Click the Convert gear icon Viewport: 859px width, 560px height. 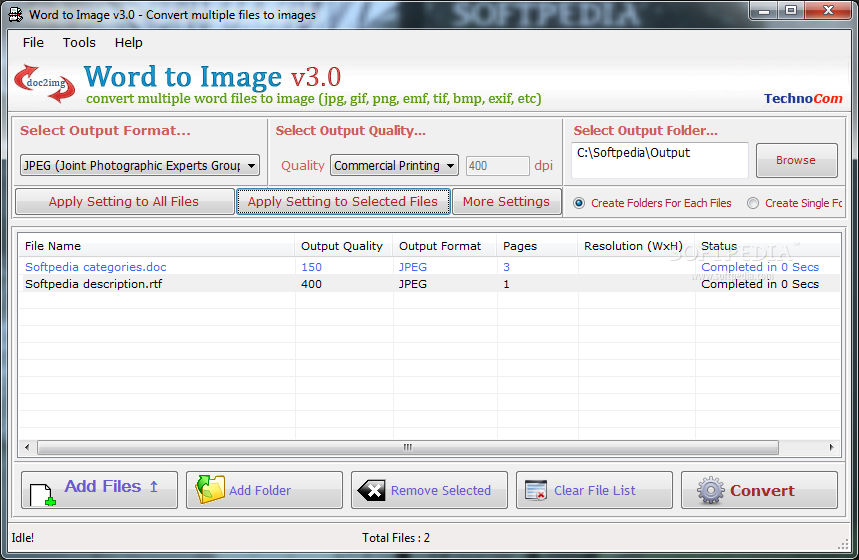click(711, 490)
